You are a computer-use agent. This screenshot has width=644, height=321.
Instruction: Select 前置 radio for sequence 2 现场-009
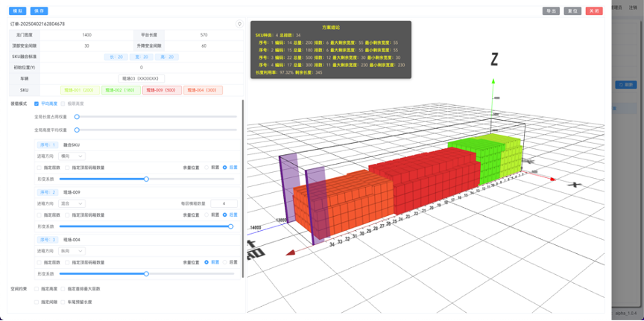point(206,214)
